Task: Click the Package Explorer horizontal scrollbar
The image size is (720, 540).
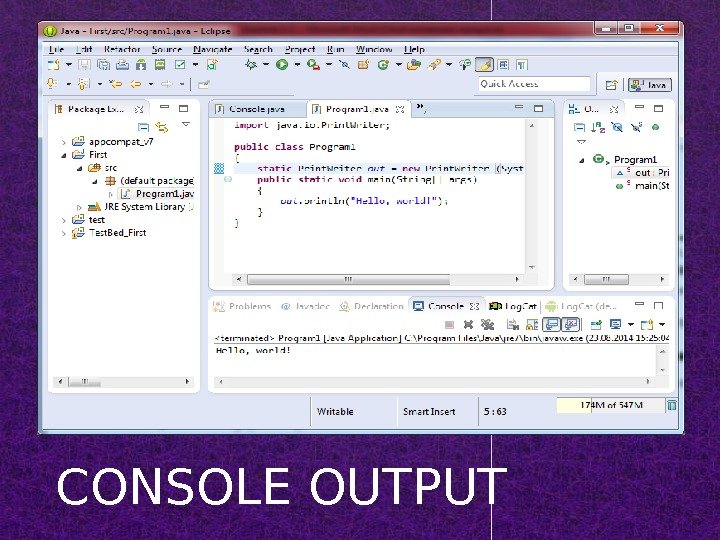Action: pos(84,382)
